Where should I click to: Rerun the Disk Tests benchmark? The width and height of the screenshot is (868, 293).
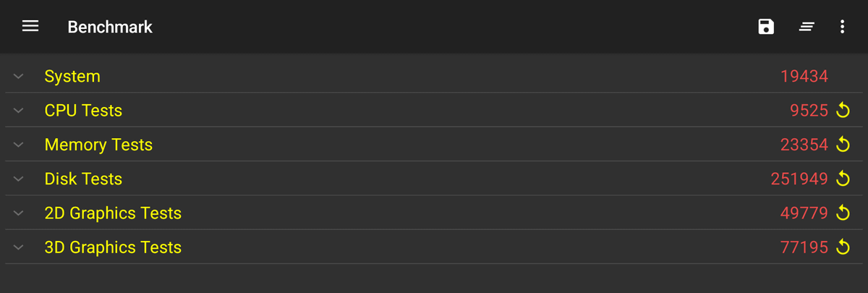tap(843, 179)
